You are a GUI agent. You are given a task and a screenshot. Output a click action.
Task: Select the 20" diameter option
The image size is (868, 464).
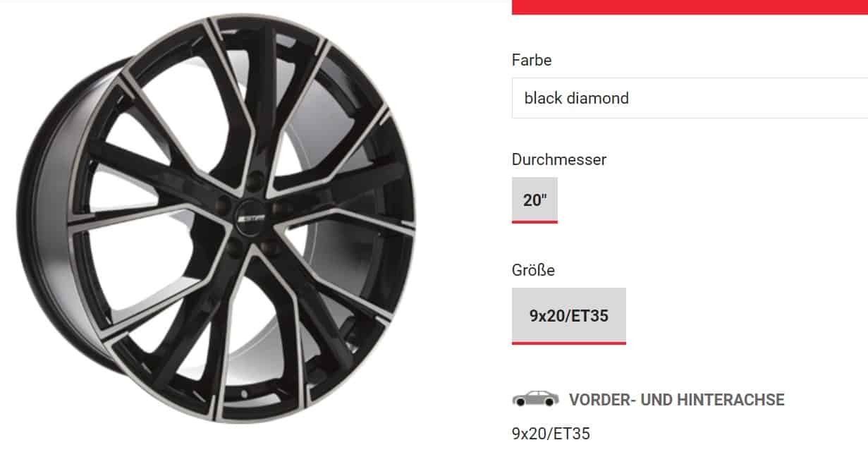[534, 200]
